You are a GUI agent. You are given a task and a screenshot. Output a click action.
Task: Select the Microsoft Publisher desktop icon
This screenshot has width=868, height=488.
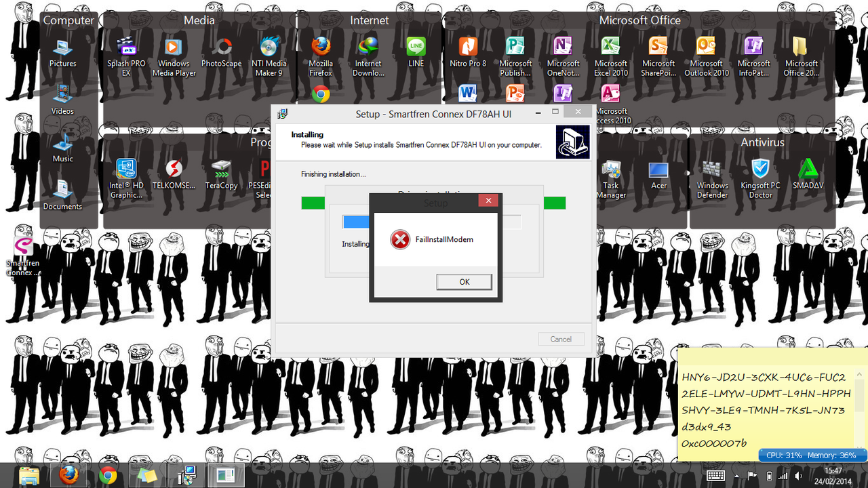[x=515, y=57]
